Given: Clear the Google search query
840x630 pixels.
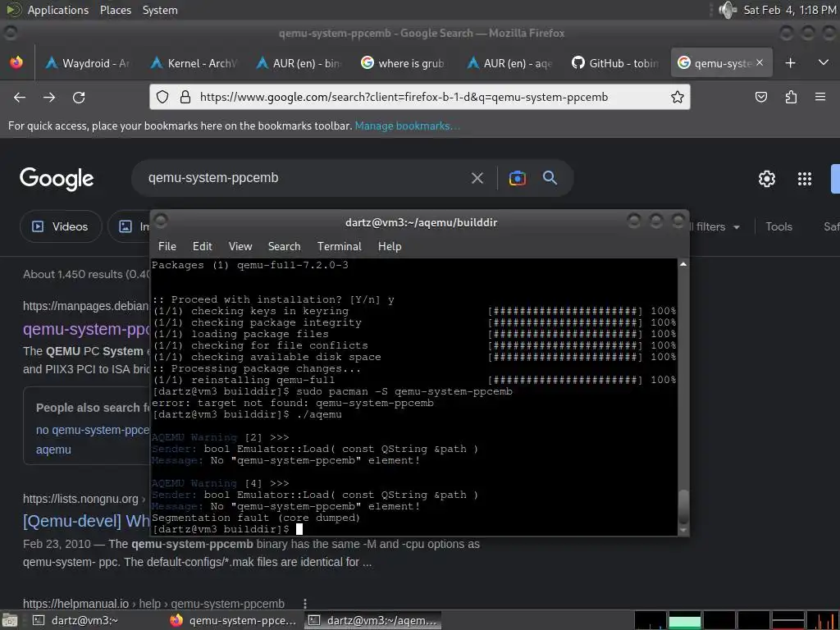Looking at the screenshot, I should (477, 178).
